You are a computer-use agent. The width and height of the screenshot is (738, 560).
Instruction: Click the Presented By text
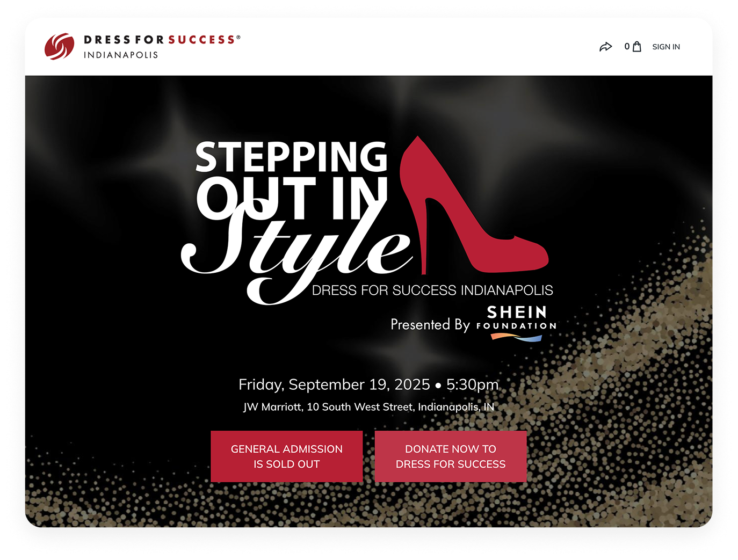click(430, 324)
